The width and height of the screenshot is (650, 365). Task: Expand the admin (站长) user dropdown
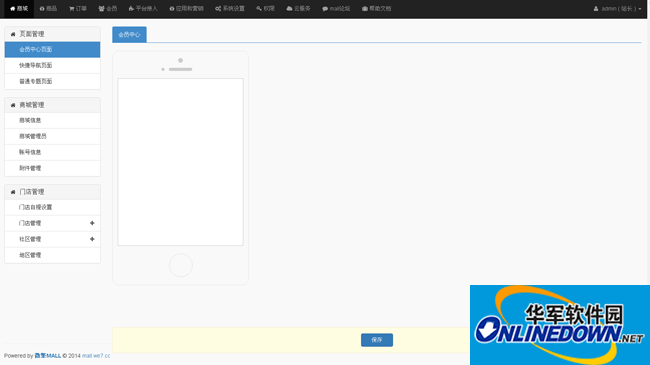click(x=617, y=9)
